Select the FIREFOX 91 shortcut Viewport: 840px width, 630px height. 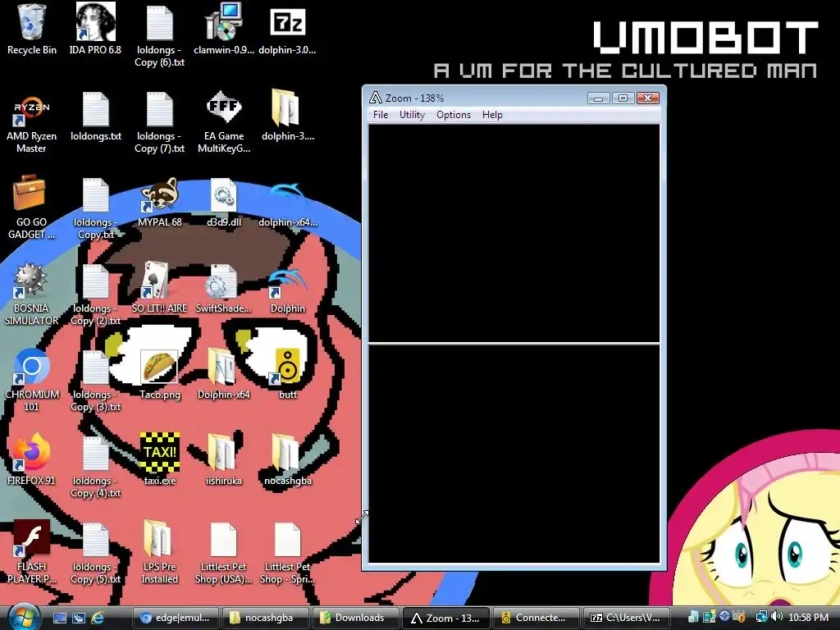click(x=32, y=461)
